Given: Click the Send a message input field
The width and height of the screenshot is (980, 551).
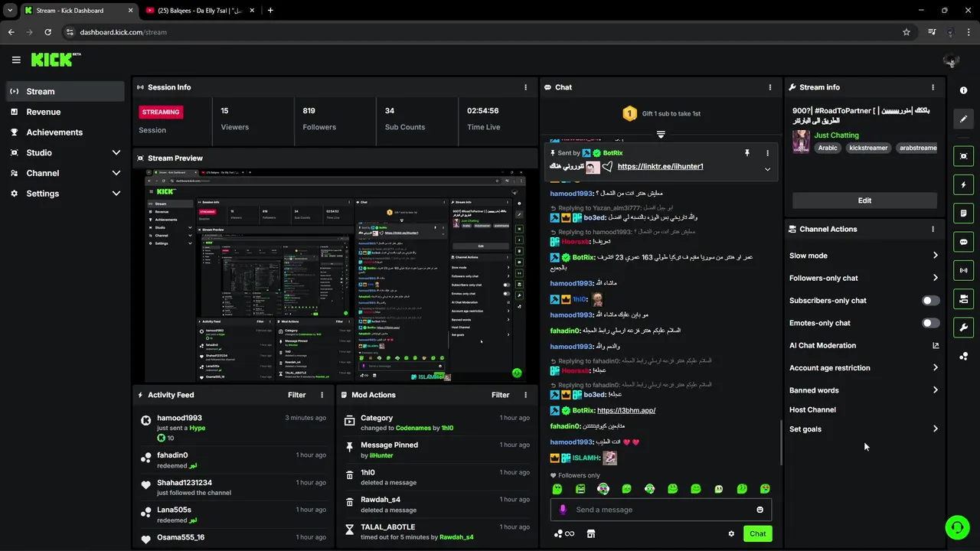Looking at the screenshot, I should (661, 510).
